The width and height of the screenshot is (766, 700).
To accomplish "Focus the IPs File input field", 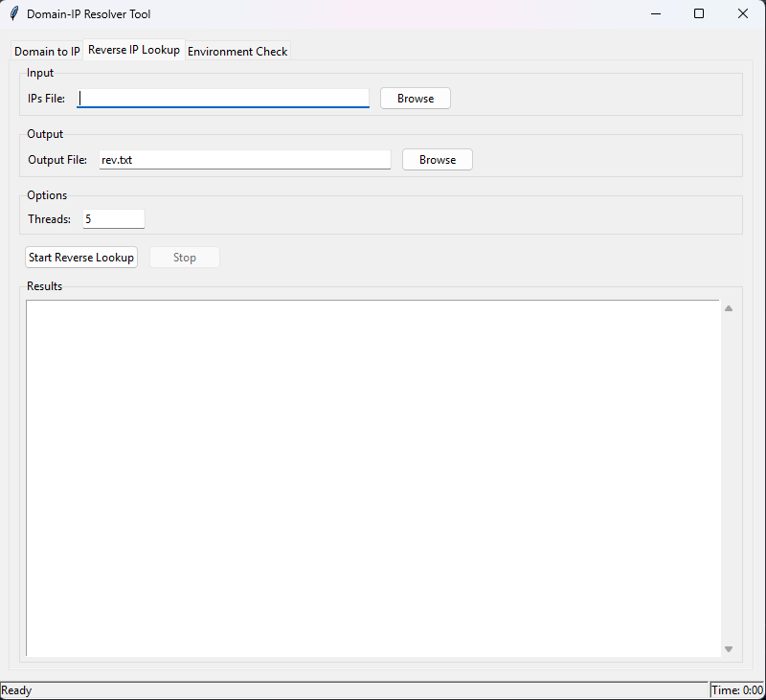I will point(223,99).
